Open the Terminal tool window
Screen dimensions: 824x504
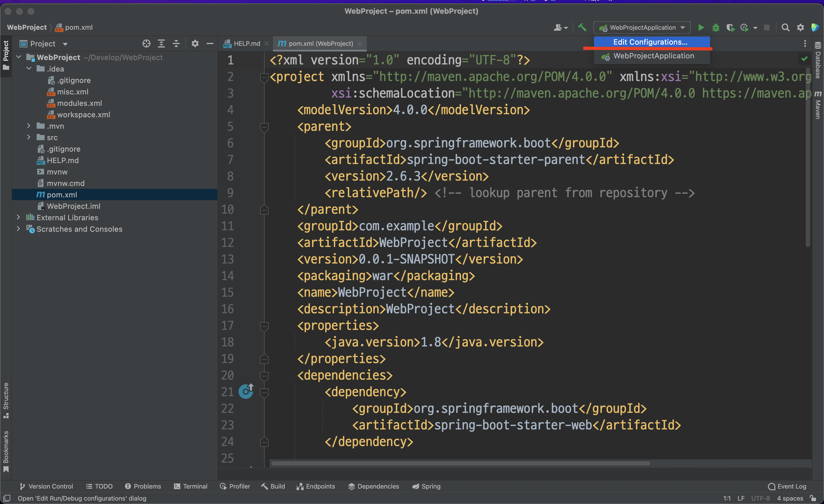[x=191, y=486]
